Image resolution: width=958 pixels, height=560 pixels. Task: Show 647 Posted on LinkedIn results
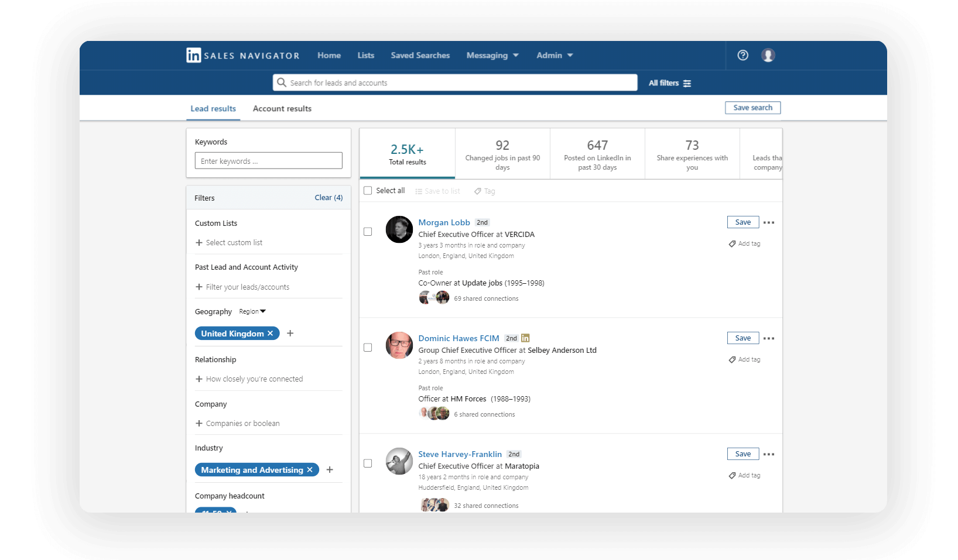point(597,154)
